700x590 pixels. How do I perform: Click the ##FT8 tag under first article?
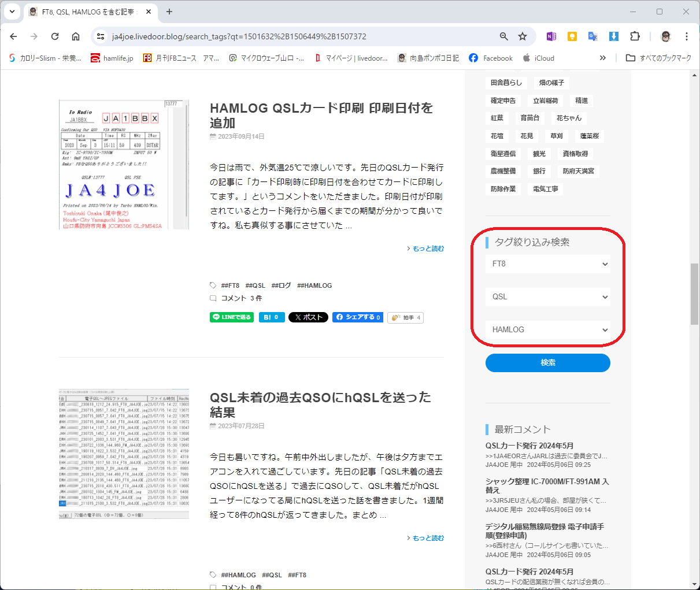[230, 285]
